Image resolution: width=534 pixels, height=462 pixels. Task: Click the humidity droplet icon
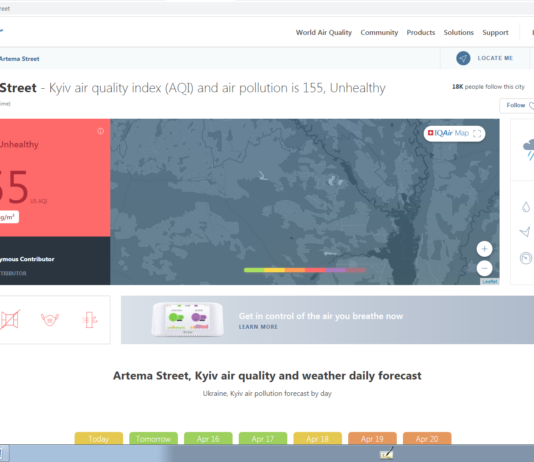point(526,207)
